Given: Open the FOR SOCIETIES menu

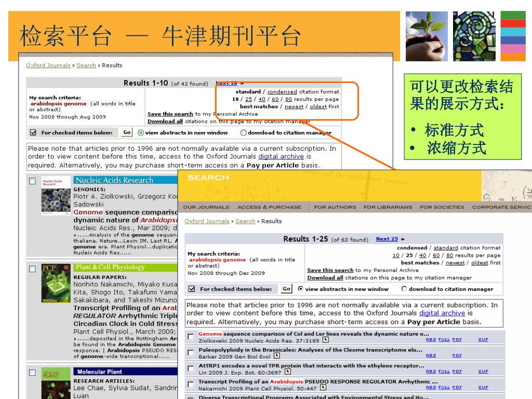Looking at the screenshot, I should click(442, 207).
